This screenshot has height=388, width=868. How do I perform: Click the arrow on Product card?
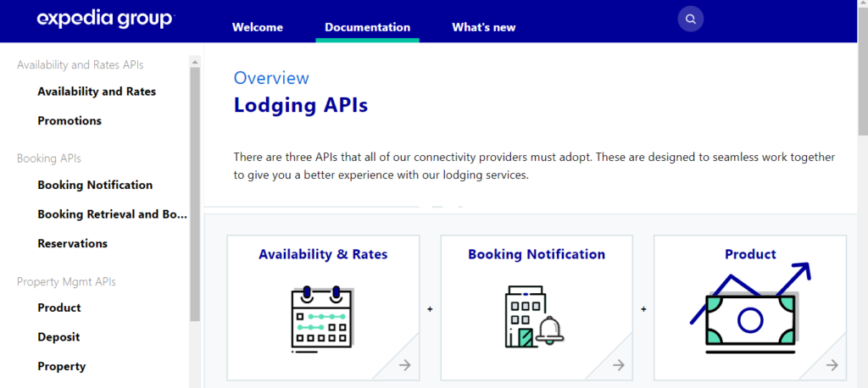click(832, 365)
